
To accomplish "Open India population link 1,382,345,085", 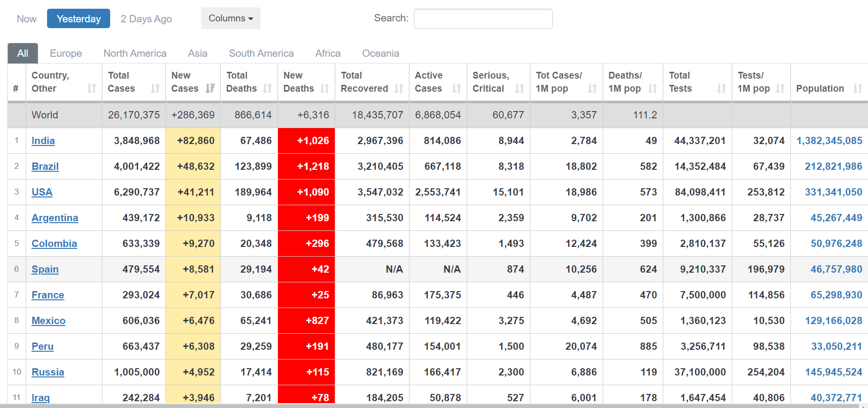I will click(x=829, y=141).
